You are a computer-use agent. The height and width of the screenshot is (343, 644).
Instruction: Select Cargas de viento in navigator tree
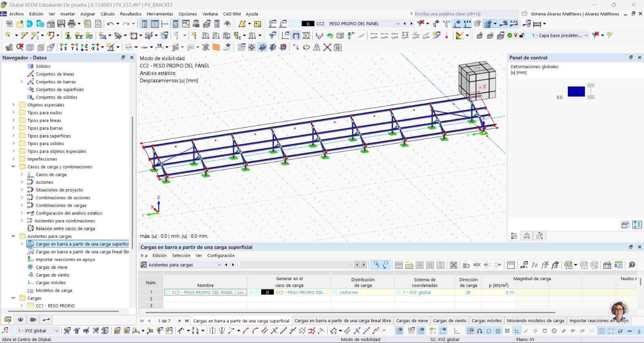(52, 275)
